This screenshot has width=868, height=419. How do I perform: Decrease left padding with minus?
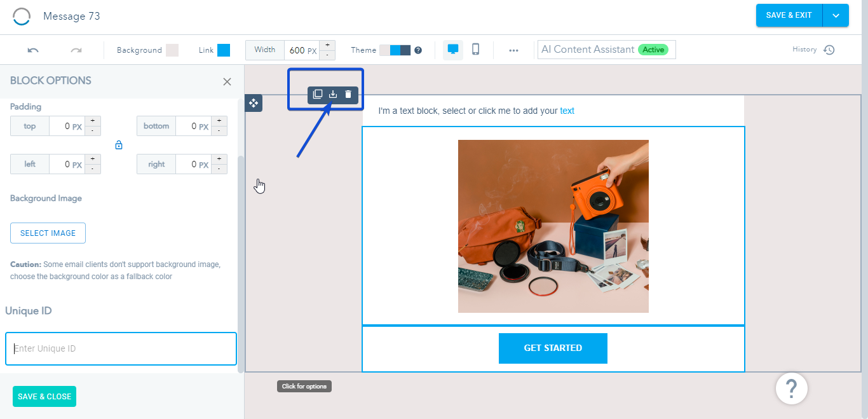[x=92, y=169]
